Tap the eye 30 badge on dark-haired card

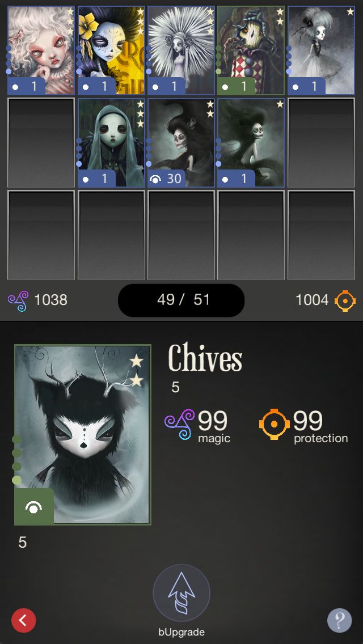167,179
